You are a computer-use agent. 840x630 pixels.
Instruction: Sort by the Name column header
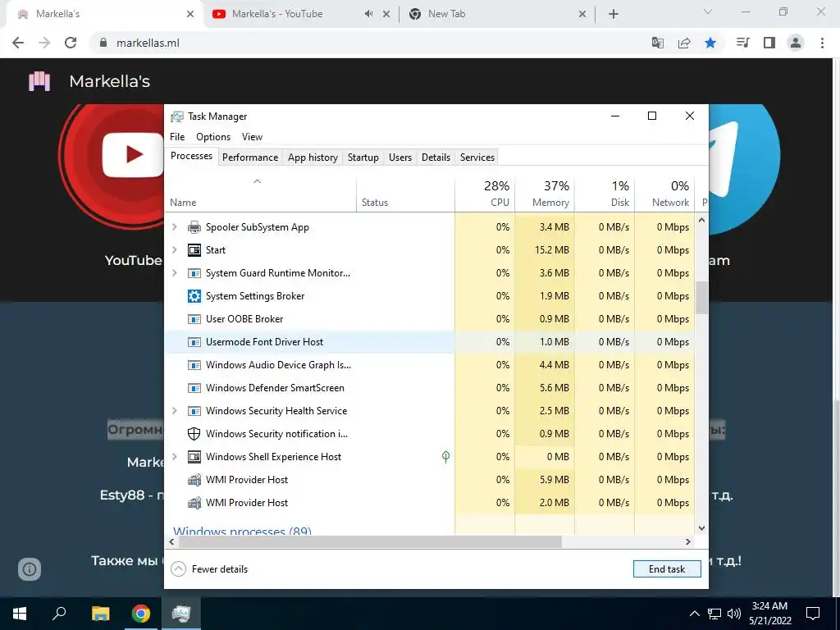pos(260,194)
